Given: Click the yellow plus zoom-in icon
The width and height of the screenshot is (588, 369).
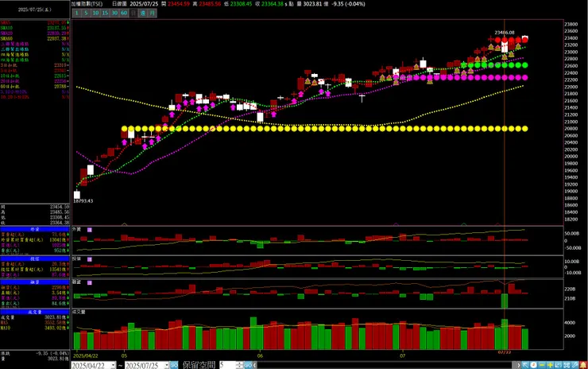Looking at the screenshot, I should point(550,365).
